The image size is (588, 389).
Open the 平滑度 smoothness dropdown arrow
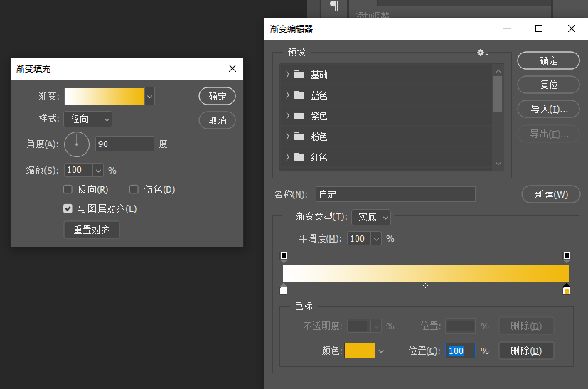tap(376, 239)
